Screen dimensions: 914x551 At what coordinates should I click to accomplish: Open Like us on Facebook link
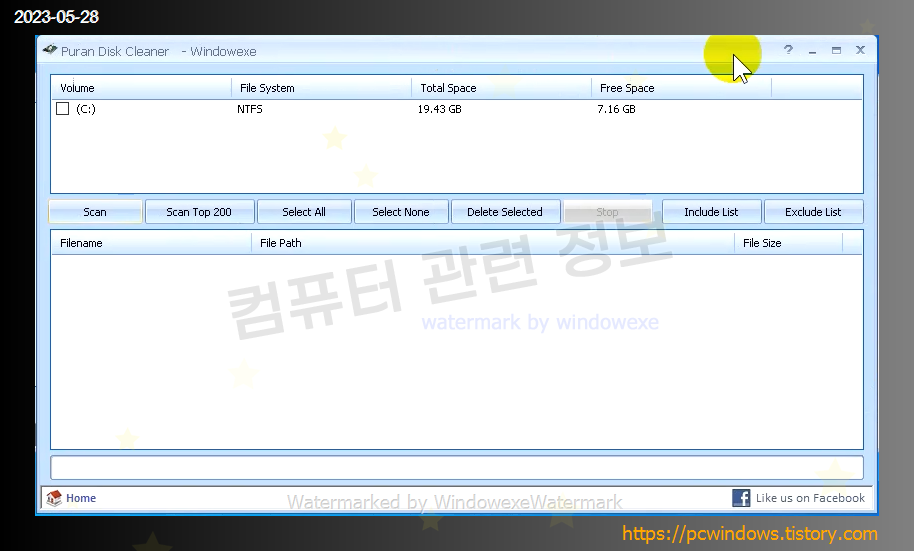pos(810,498)
